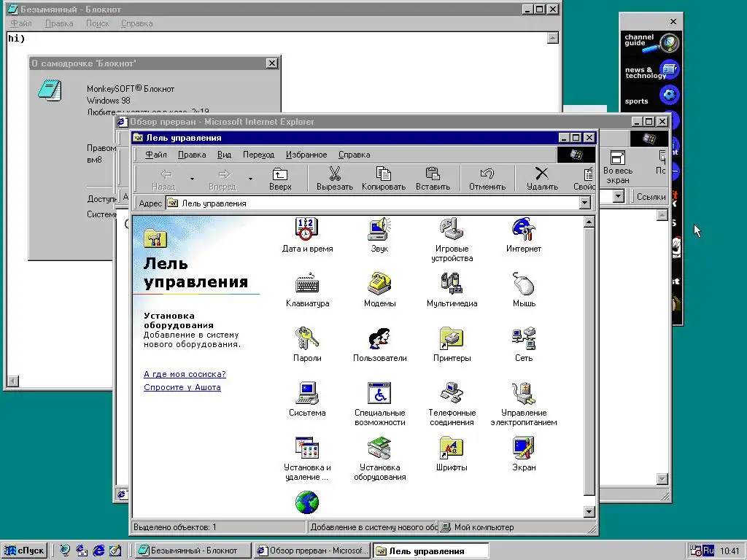Switch to Обзор прерван taskbar button
This screenshot has width=747, height=560.
(311, 551)
